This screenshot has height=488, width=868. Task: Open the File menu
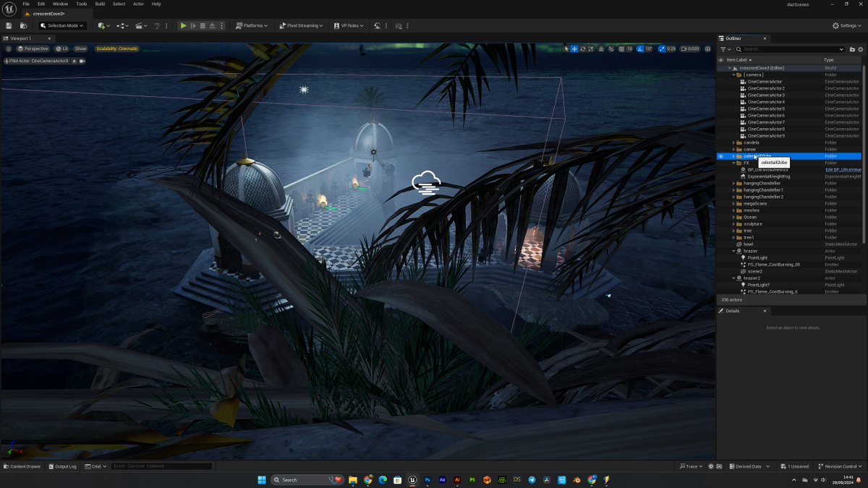[26, 4]
